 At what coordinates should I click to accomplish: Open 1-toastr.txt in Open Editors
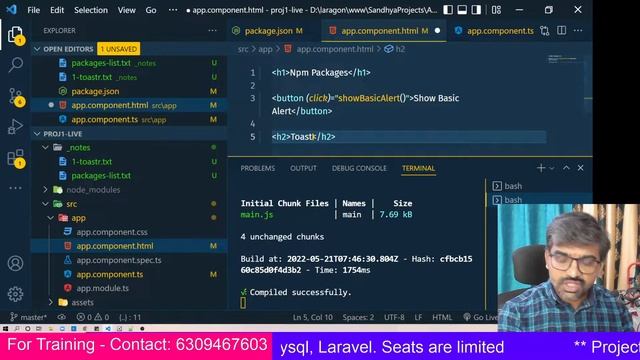point(129,77)
